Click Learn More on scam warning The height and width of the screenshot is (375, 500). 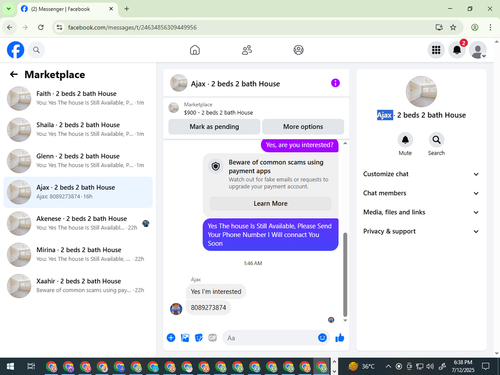pos(270,203)
